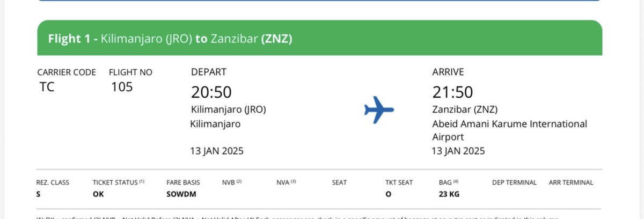Click Abeid Amani Karume International Airport text
The image size is (644, 219).
pyautogui.click(x=509, y=130)
